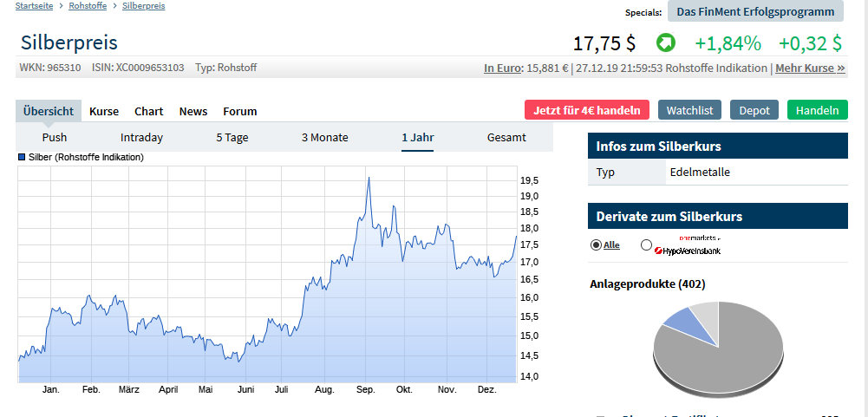Switch to the Kurse tab
Screen dimensions: 868x417
[x=104, y=111]
